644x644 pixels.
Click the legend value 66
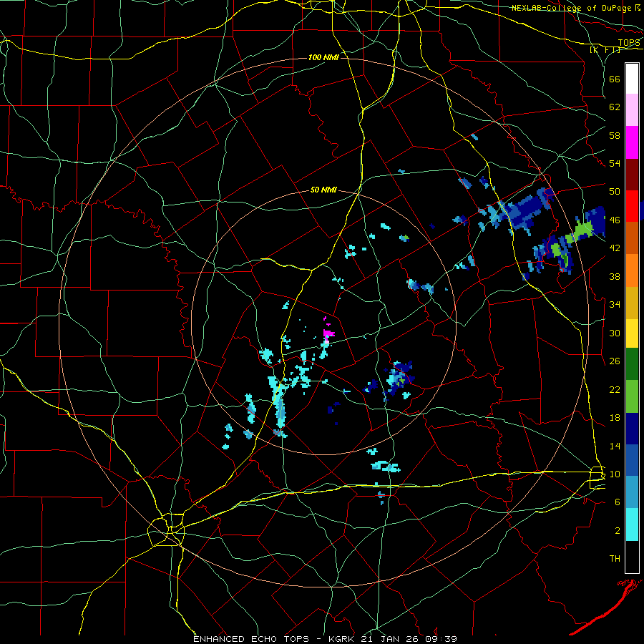(615, 79)
